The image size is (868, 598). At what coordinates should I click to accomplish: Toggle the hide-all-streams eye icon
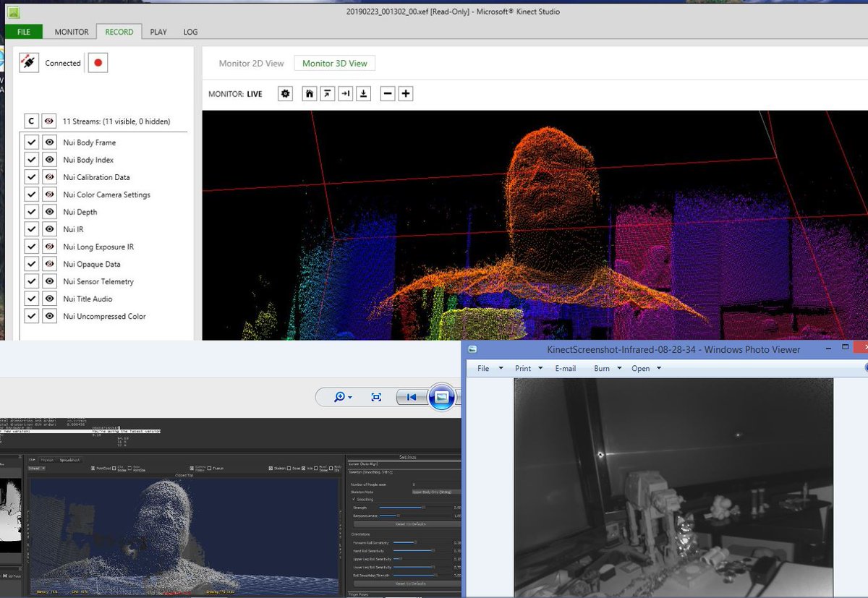point(49,121)
